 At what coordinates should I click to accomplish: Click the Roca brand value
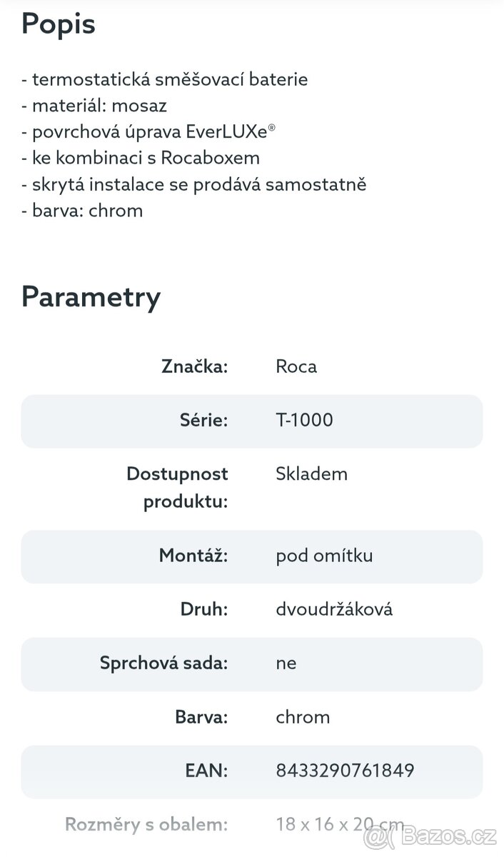296,366
